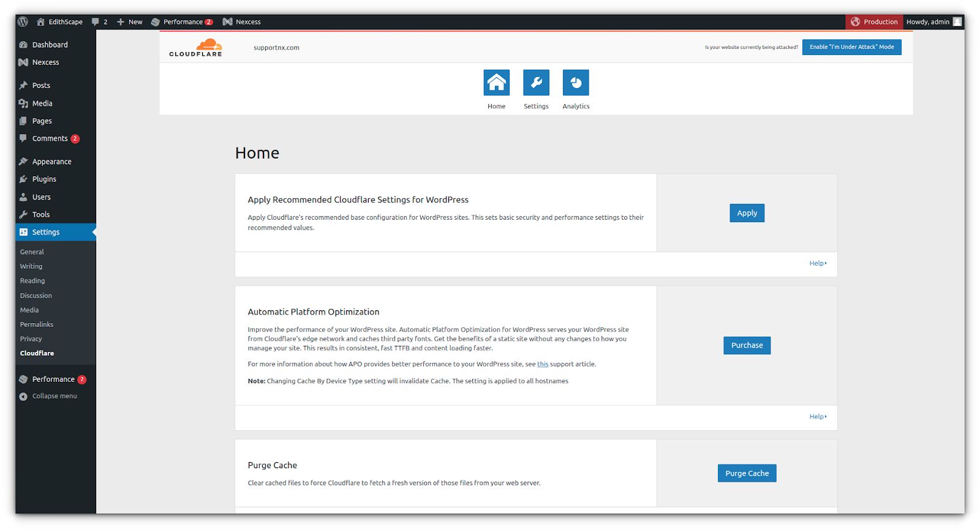Click the supportnx.com domain text
This screenshot has height=530, width=980.
276,48
